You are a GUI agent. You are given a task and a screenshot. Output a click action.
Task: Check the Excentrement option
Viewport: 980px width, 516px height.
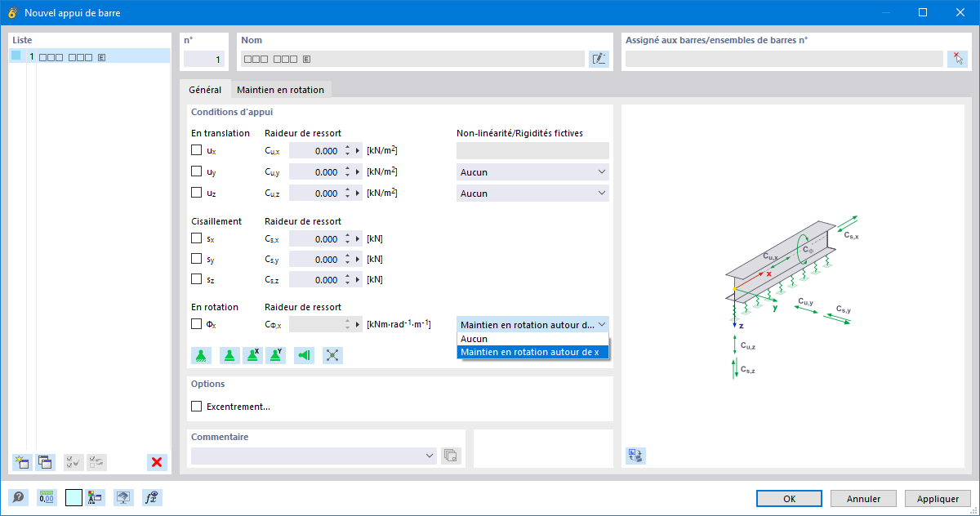click(196, 407)
